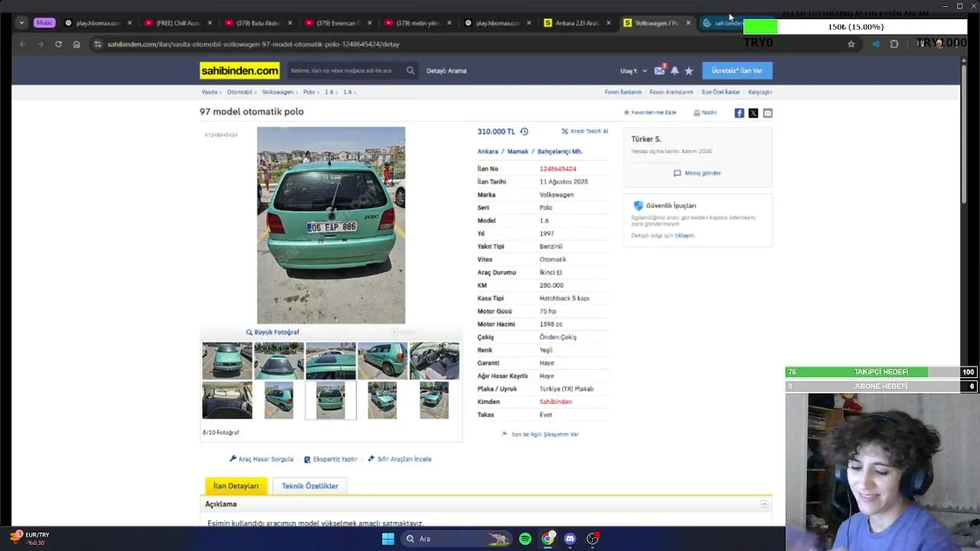
Task: Click the search magnifier icon in header
Action: 410,70
